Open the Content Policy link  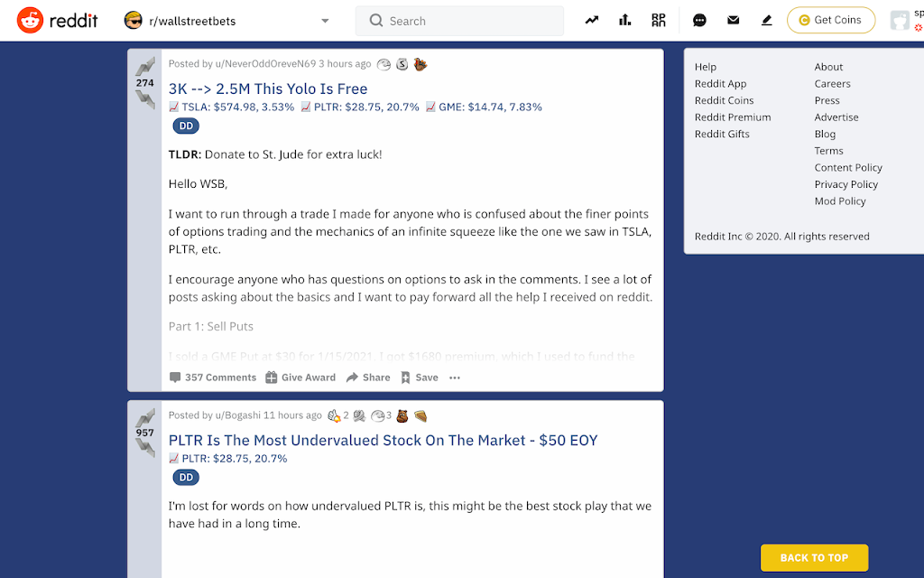click(848, 167)
